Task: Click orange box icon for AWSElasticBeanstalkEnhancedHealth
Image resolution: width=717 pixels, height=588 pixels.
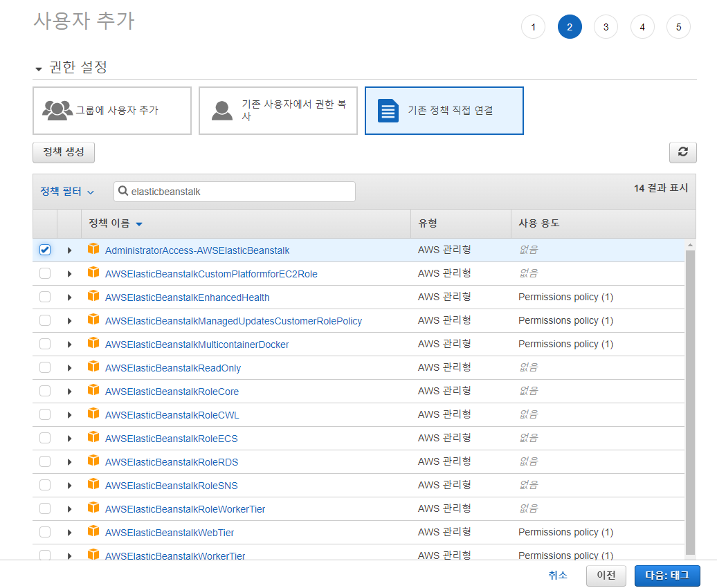Action: pyautogui.click(x=93, y=296)
